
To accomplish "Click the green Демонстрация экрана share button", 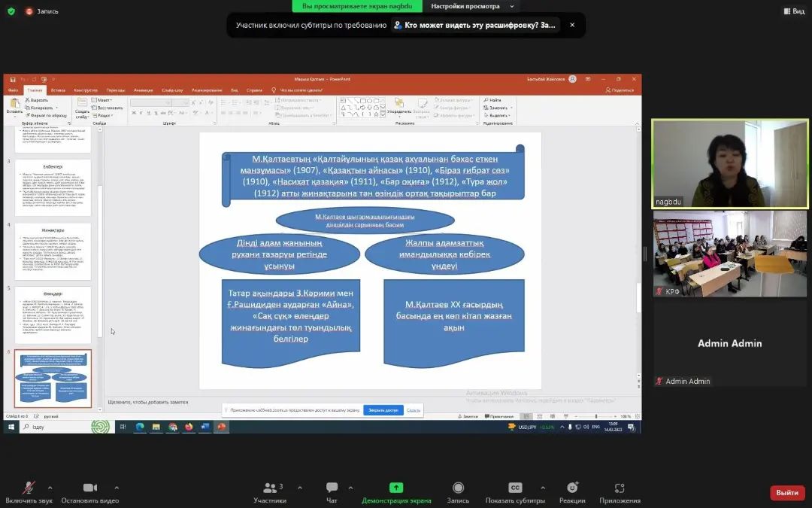I will [396, 492].
